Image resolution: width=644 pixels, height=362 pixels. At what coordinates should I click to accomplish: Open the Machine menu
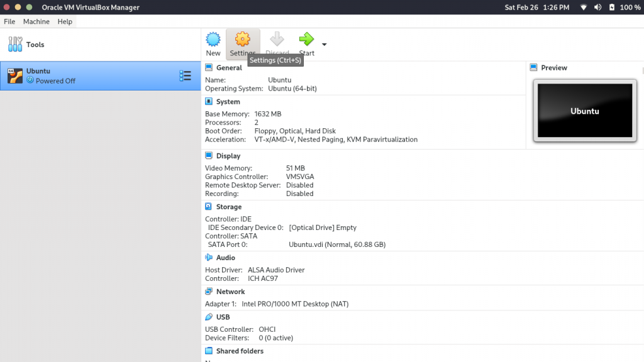tap(36, 21)
